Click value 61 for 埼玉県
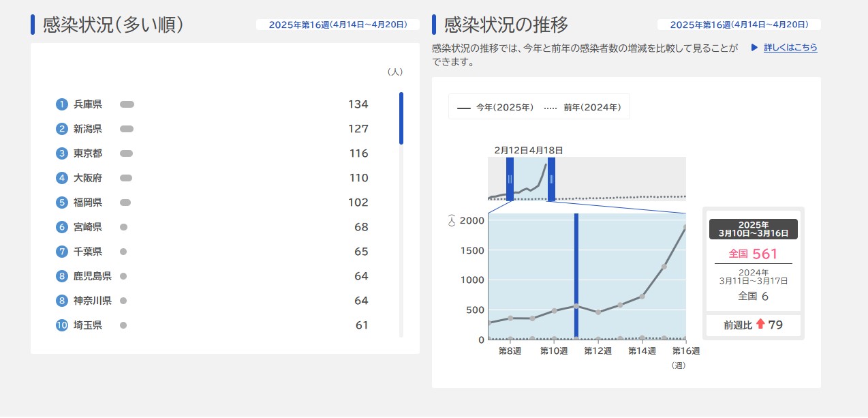The width and height of the screenshot is (868, 418). click(362, 325)
